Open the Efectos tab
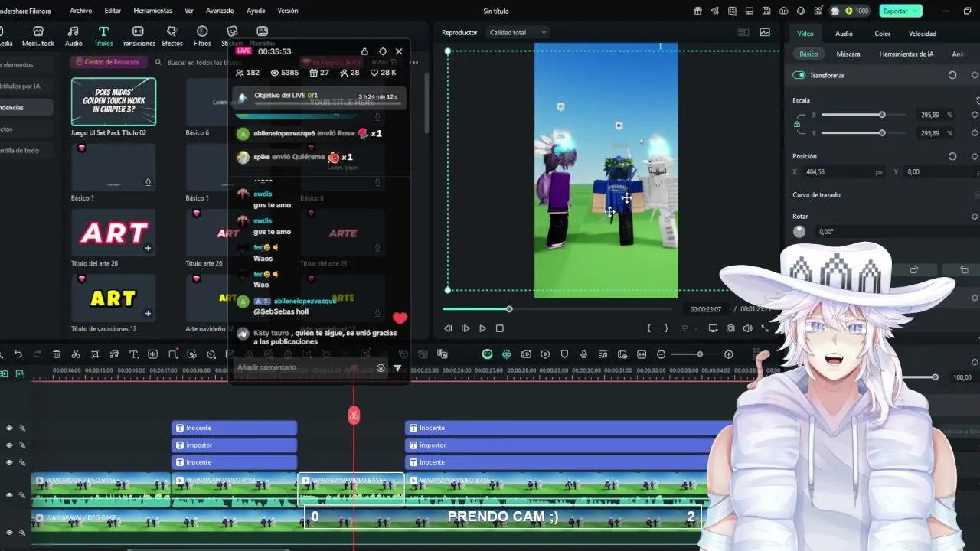The height and width of the screenshot is (551, 980). (x=172, y=36)
